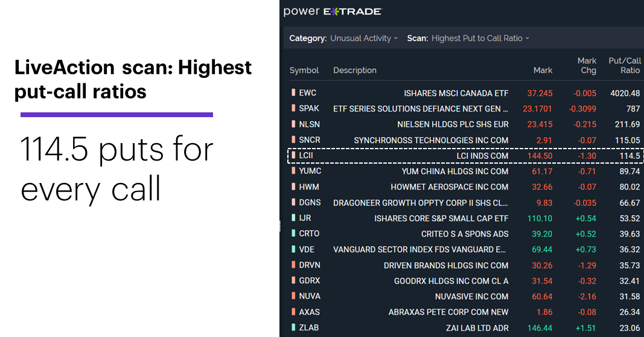644x337 pixels.
Task: Select the DRVN symbol
Action: [x=310, y=265]
